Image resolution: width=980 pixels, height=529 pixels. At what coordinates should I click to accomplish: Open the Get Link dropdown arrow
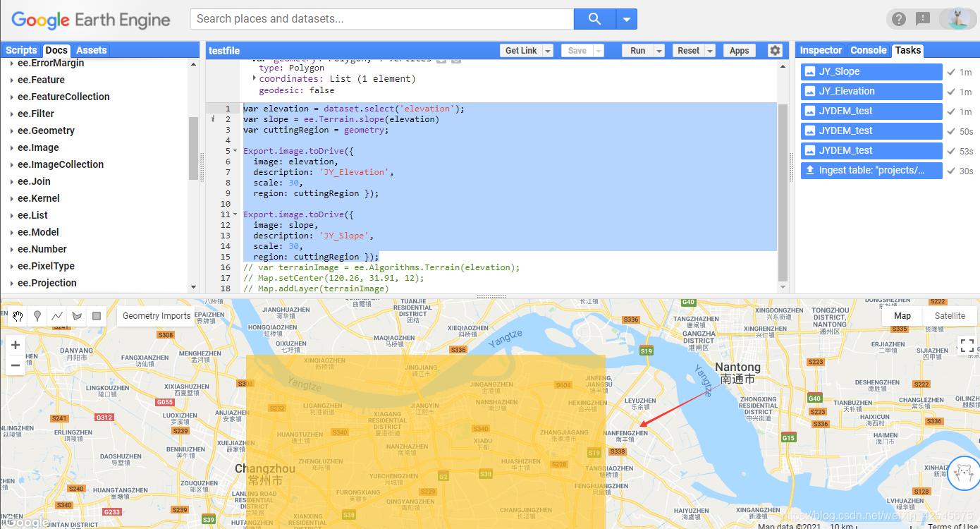click(549, 51)
